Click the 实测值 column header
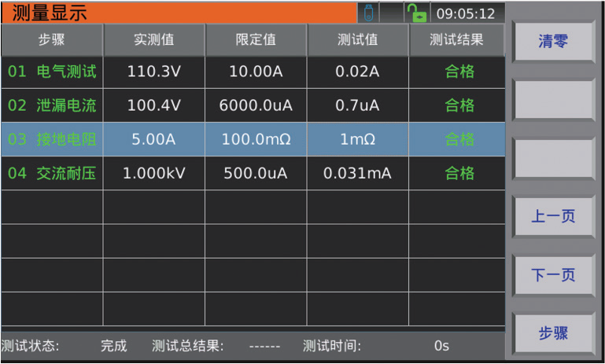605x364 pixels. pos(154,39)
